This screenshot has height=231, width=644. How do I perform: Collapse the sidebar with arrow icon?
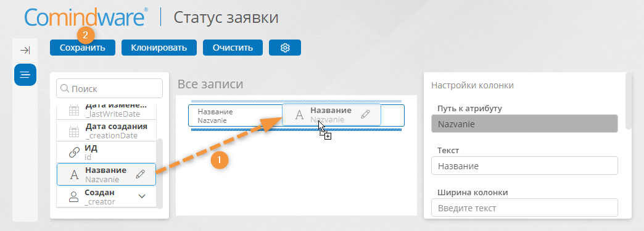(25, 51)
